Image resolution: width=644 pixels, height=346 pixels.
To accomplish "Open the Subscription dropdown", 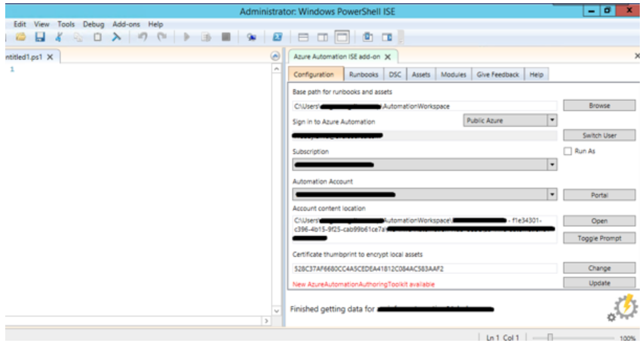I will 424,165.
